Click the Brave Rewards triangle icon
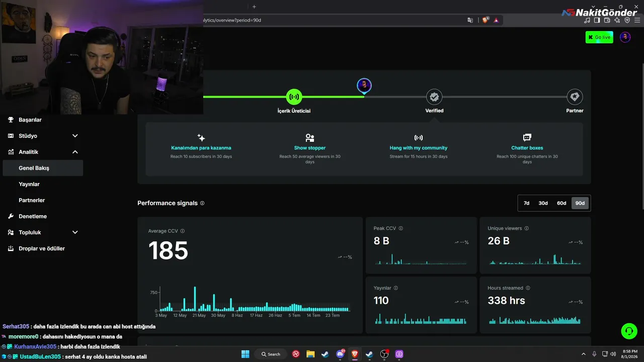The height and width of the screenshot is (362, 644). [x=496, y=20]
